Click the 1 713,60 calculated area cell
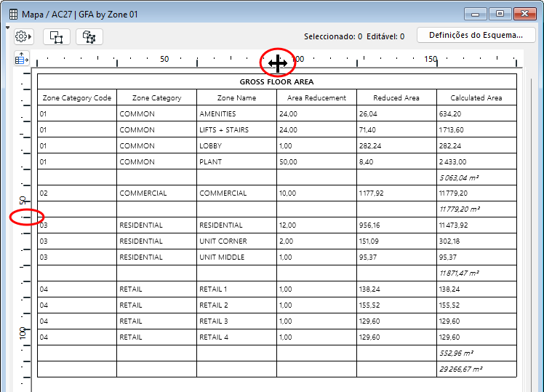 point(476,129)
